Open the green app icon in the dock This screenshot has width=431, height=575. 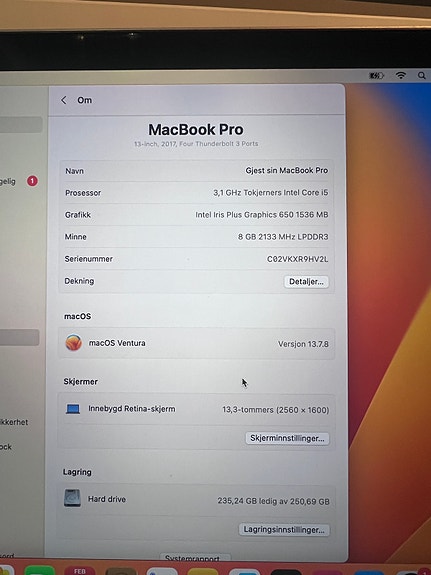(40, 571)
